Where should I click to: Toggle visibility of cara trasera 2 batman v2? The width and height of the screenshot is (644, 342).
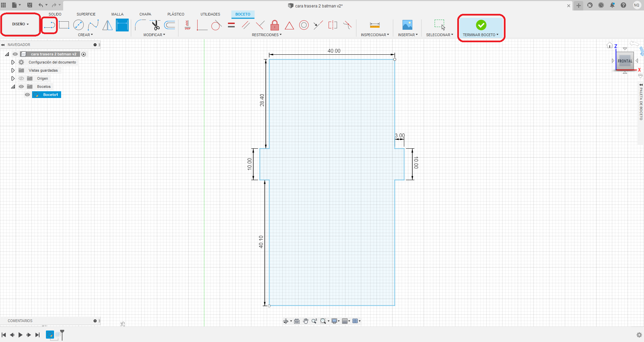(x=15, y=54)
